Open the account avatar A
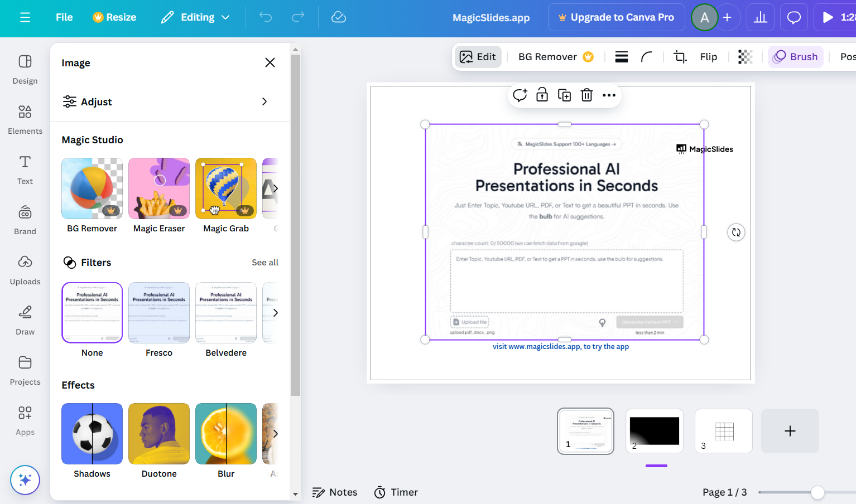856x504 pixels. (705, 17)
